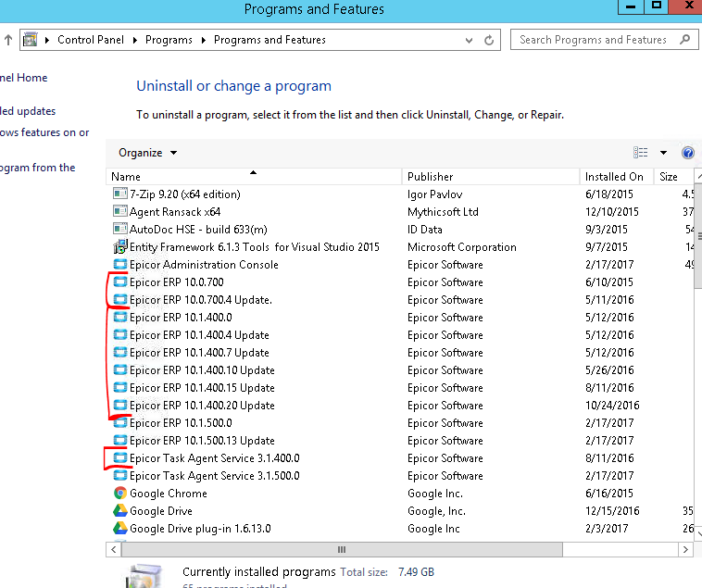Click the 7.49 GB total size value
Image resolution: width=702 pixels, height=588 pixels.
[416, 572]
